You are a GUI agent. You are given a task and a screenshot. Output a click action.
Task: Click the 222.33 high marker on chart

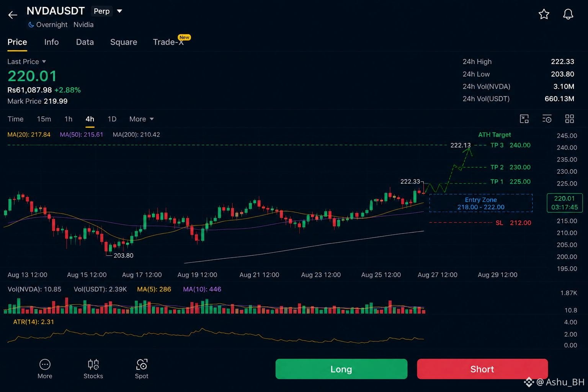410,181
